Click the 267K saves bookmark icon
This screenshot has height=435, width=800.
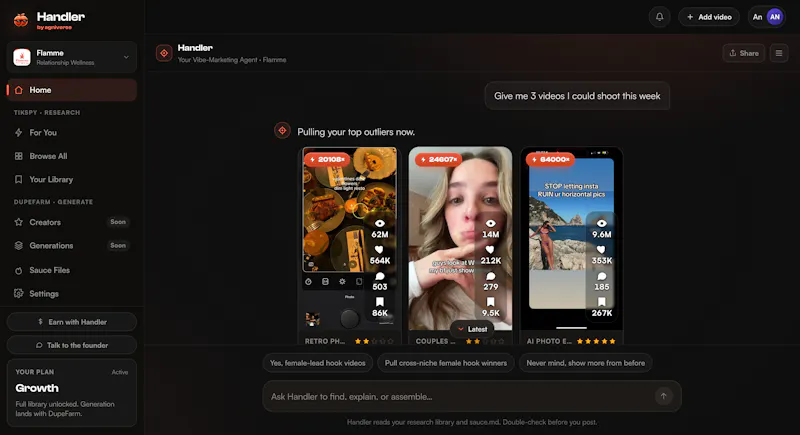[602, 302]
